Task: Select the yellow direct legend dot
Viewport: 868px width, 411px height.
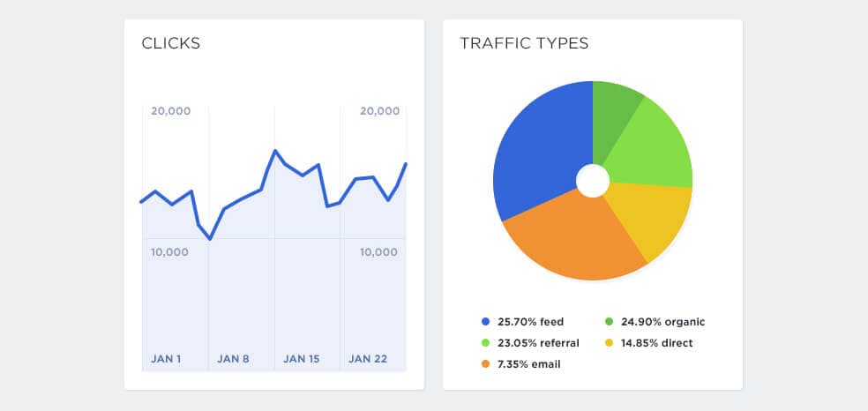Action: (610, 343)
